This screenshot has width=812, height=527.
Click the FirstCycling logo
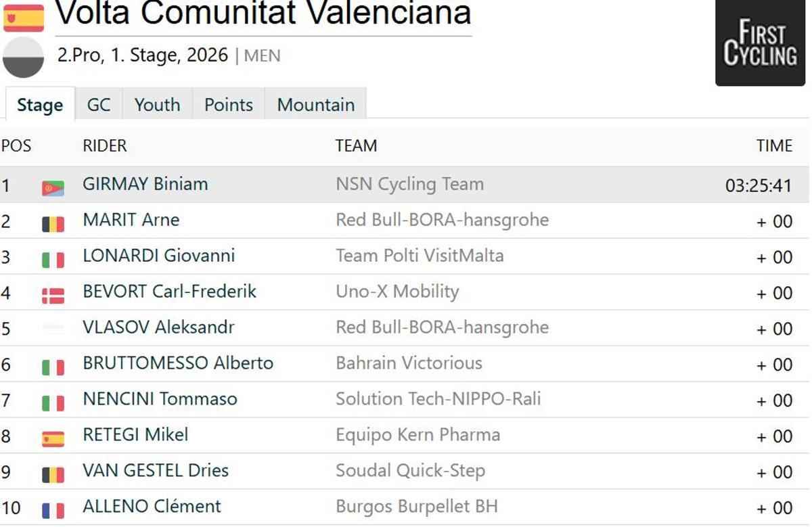(760, 43)
